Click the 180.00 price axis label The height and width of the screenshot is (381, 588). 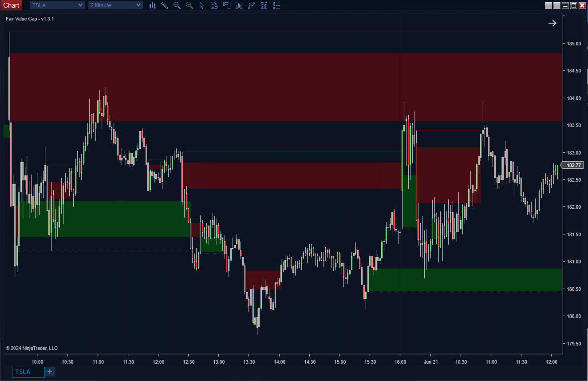[574, 316]
